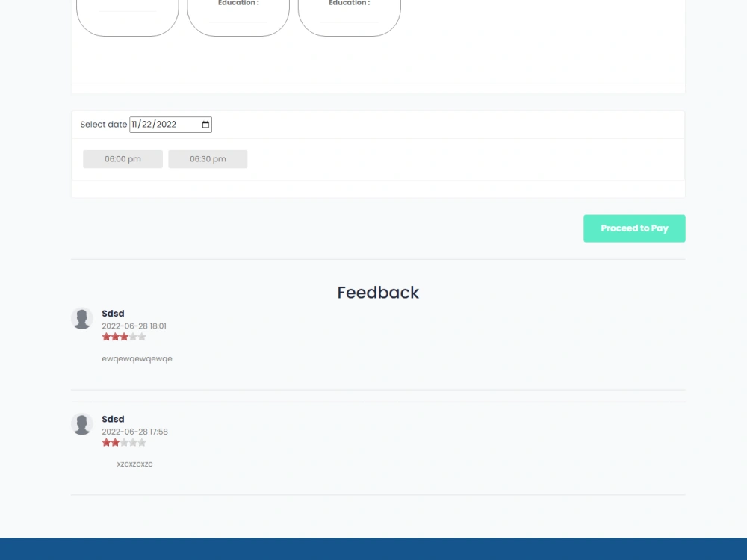Click the review text xzcxzcxzc
Screen dimensions: 747x560
click(x=134, y=464)
